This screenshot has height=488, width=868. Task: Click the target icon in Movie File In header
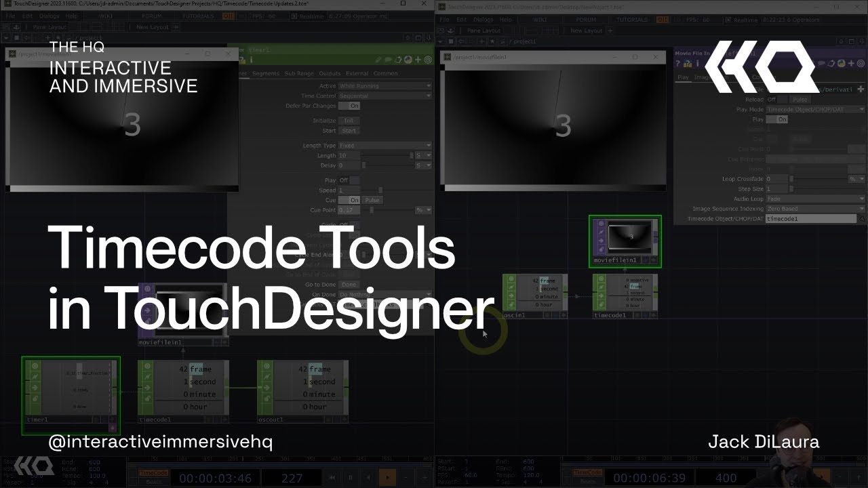pyautogui.click(x=861, y=64)
